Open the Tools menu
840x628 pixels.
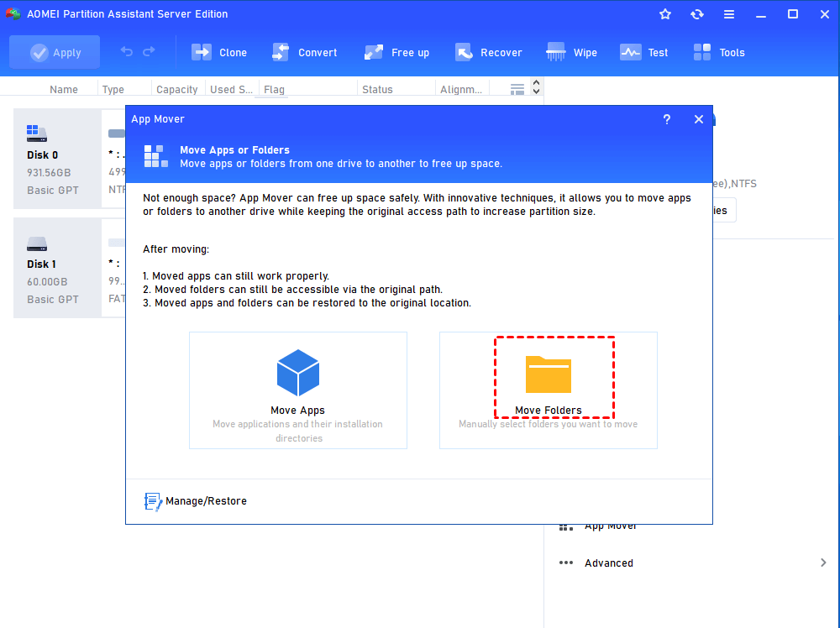click(719, 52)
